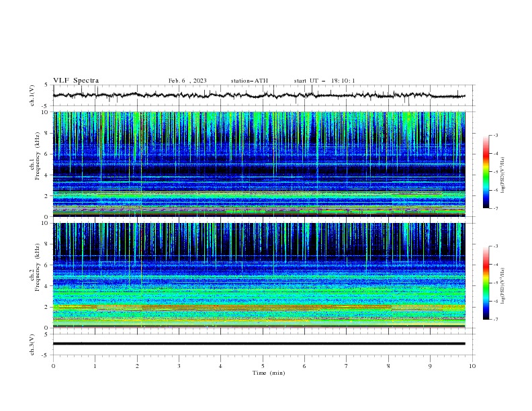Select the "start UT = 18:10:1" text
The width and height of the screenshot is (532, 411).
[x=324, y=81]
